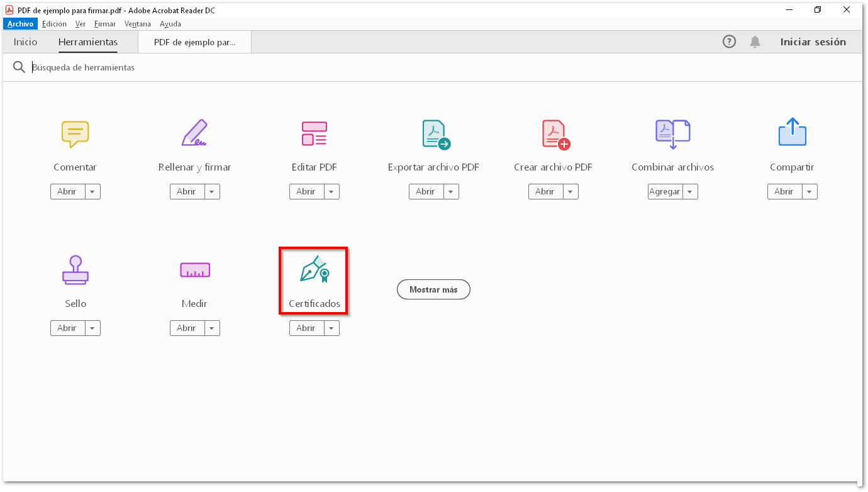
Task: Open the notifications bell icon
Action: point(755,42)
